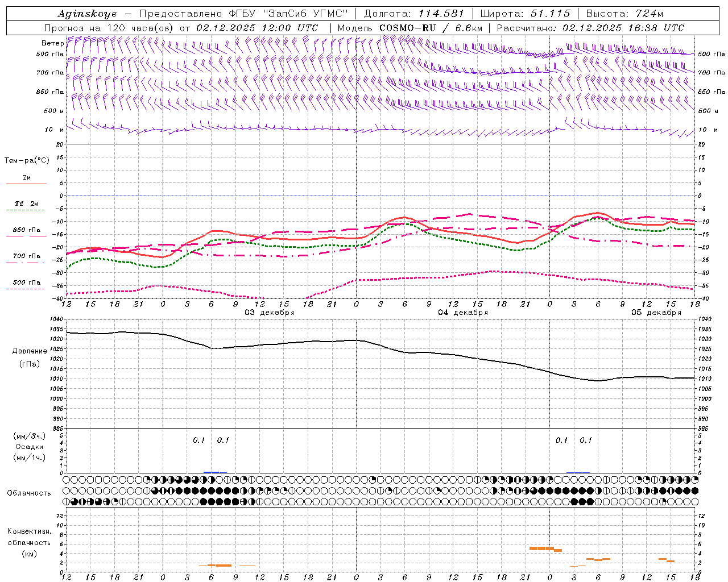Click the Тем-ра(°C) axis title
The height and width of the screenshot is (582, 728).
pyautogui.click(x=27, y=161)
